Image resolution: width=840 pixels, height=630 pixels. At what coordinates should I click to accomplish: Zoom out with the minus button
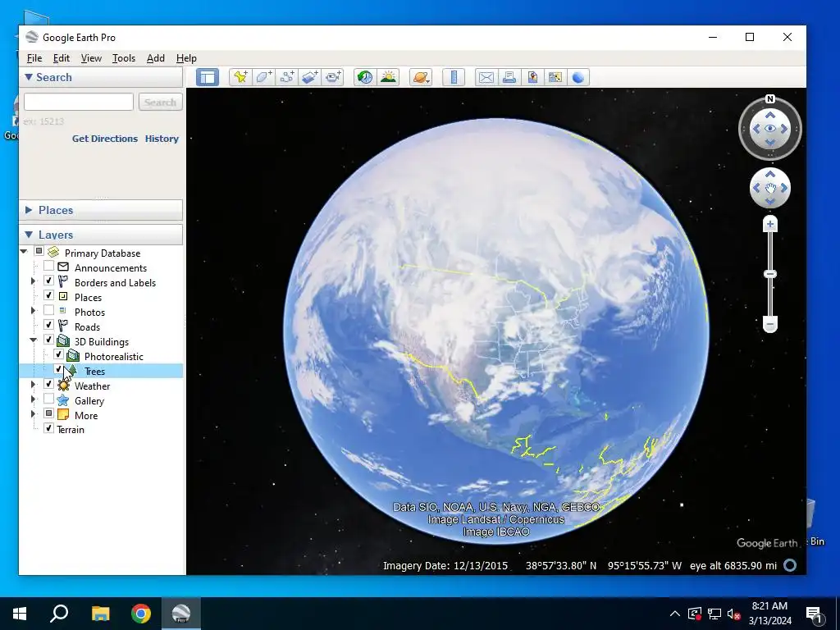pos(769,325)
